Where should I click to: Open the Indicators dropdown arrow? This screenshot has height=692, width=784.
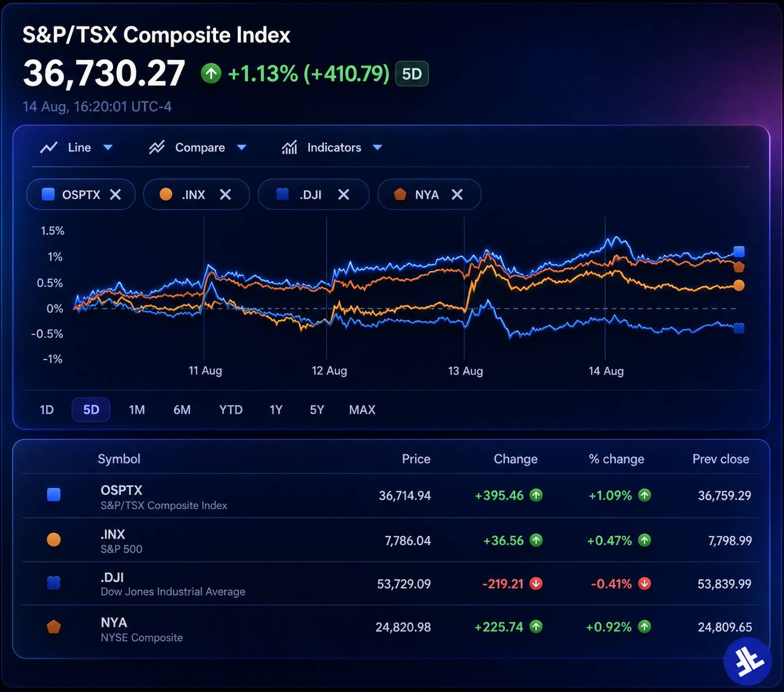pos(378,147)
